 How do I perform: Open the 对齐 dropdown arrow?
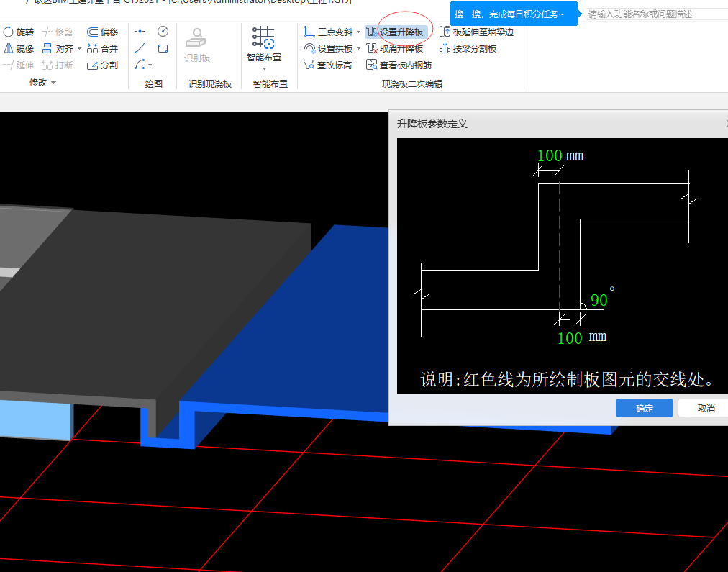pos(79,48)
